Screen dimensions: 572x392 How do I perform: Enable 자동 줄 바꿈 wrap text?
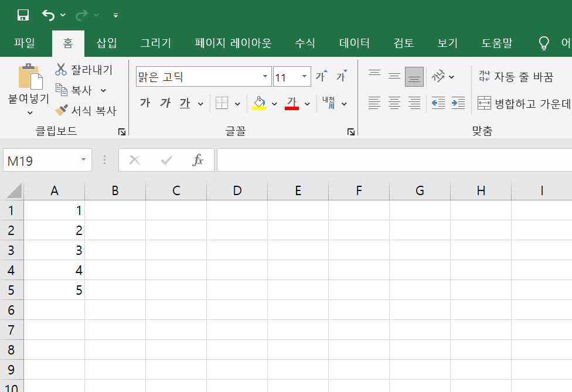(x=516, y=77)
